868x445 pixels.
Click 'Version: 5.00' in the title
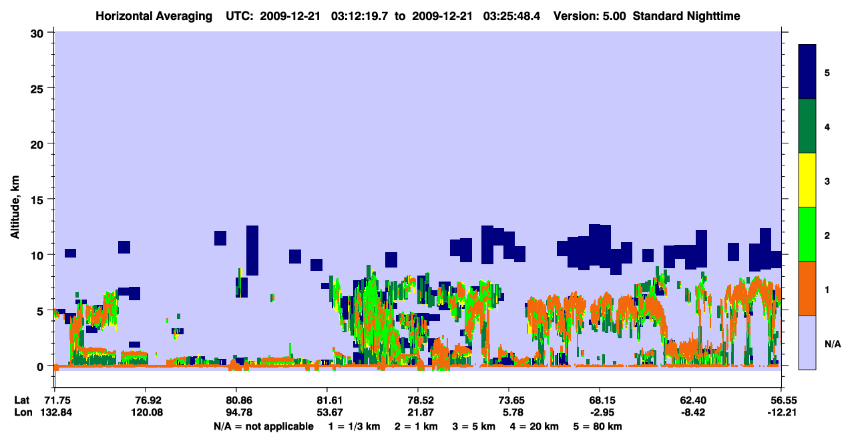click(591, 16)
